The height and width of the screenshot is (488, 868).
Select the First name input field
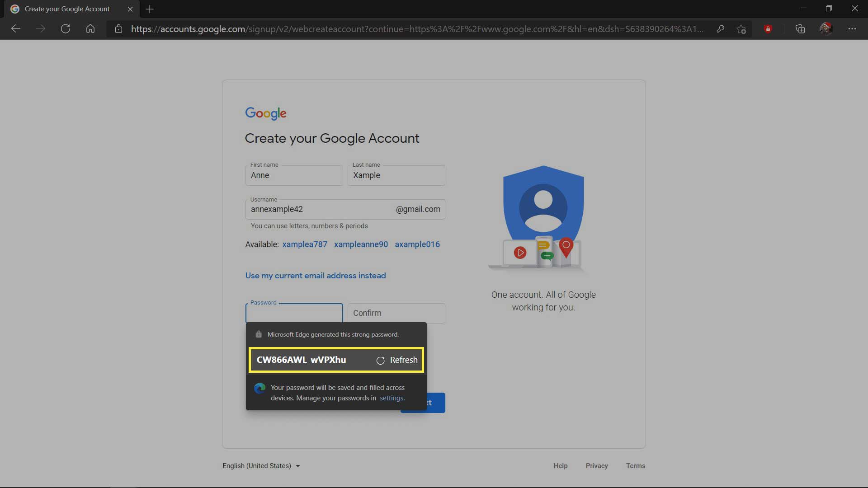294,174
